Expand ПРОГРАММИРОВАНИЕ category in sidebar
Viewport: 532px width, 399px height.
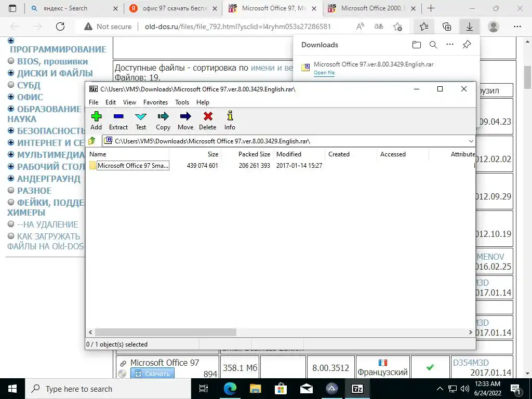(11, 41)
